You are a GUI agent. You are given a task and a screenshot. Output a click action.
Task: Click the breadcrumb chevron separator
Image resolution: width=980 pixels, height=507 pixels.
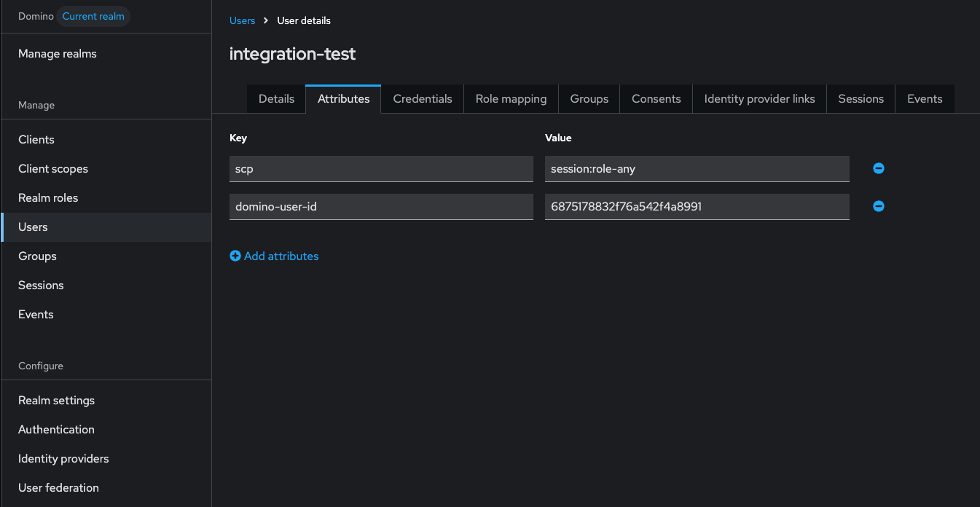pos(266,20)
